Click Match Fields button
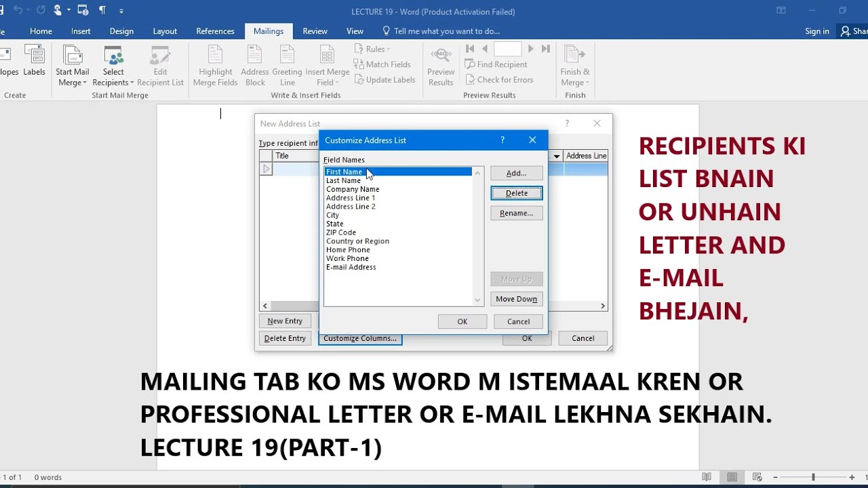Screen dimensions: 868x488 coord(382,64)
